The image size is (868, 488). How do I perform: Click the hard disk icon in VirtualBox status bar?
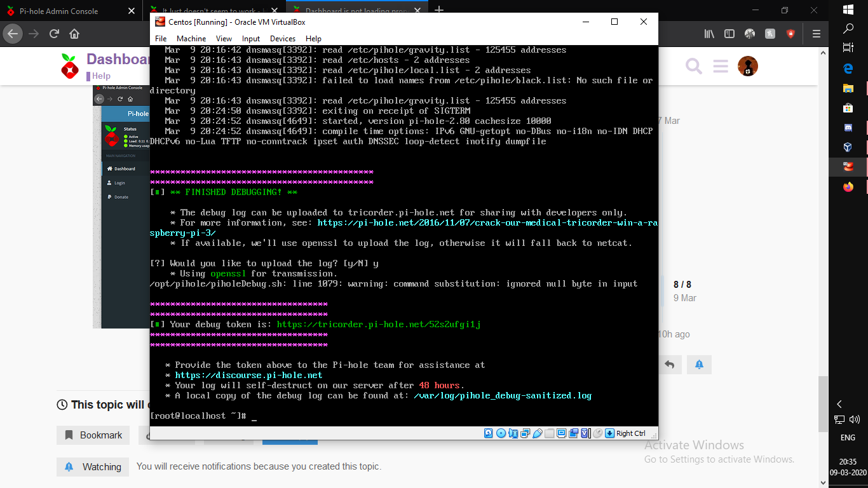[487, 433]
